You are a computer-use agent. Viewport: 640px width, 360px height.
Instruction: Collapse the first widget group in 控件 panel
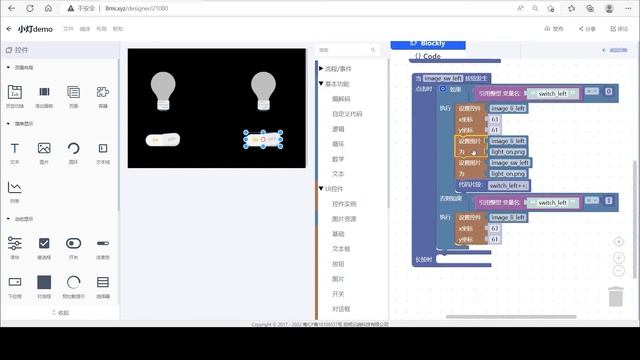(x=8, y=67)
